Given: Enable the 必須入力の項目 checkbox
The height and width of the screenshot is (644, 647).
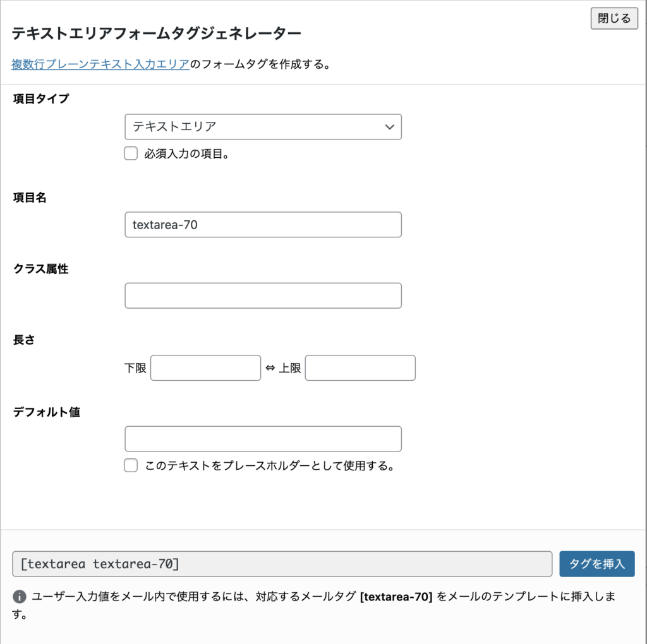Looking at the screenshot, I should pyautogui.click(x=131, y=153).
